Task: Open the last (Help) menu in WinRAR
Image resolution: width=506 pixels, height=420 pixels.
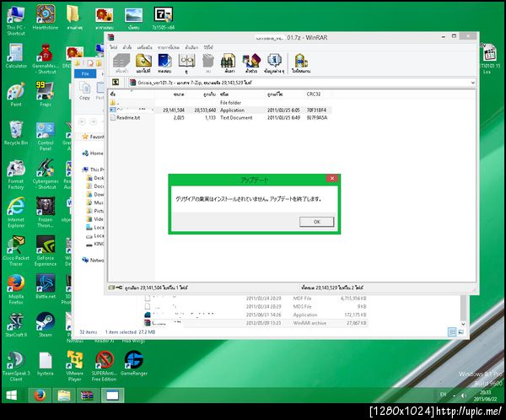Action: 208,47
